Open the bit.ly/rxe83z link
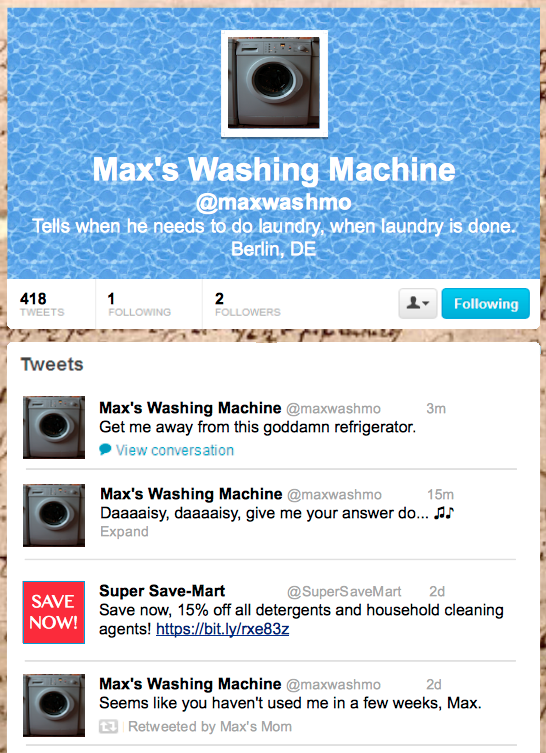Screen dimensions: 546x753 pyautogui.click(x=223, y=629)
